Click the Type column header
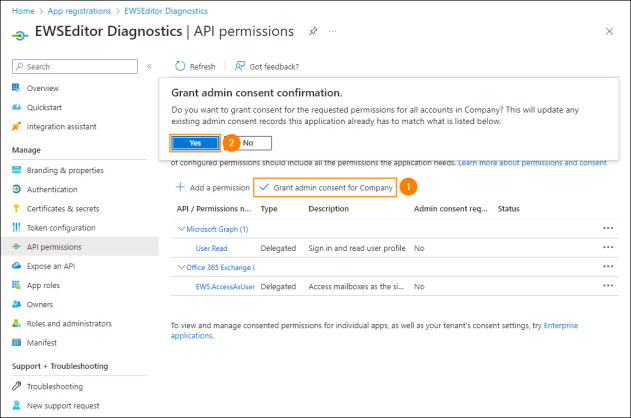 pos(269,209)
